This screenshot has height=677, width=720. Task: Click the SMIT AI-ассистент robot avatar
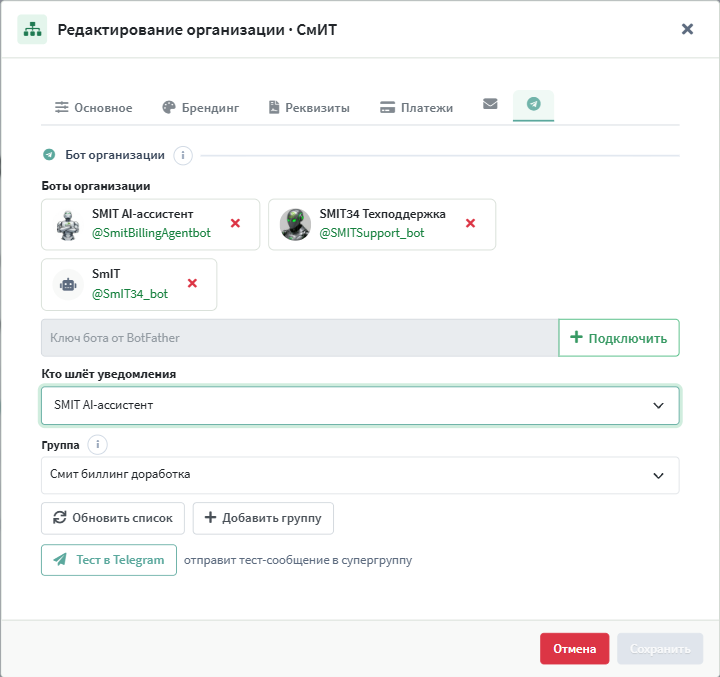68,225
